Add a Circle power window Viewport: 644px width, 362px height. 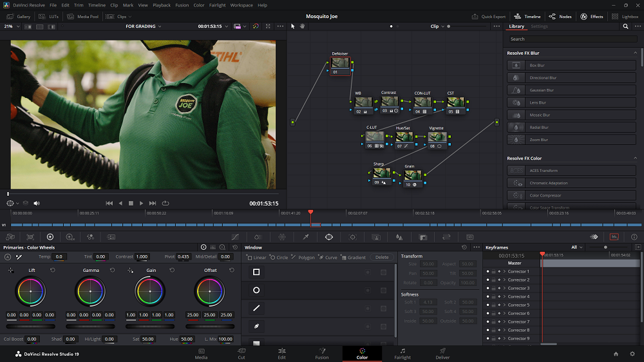point(279,258)
